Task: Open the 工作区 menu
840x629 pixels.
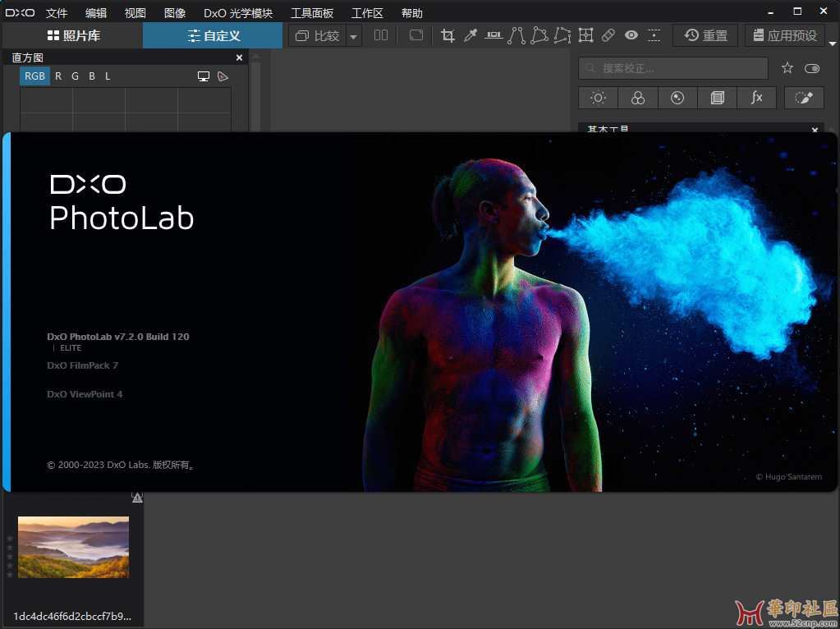Action: (367, 13)
